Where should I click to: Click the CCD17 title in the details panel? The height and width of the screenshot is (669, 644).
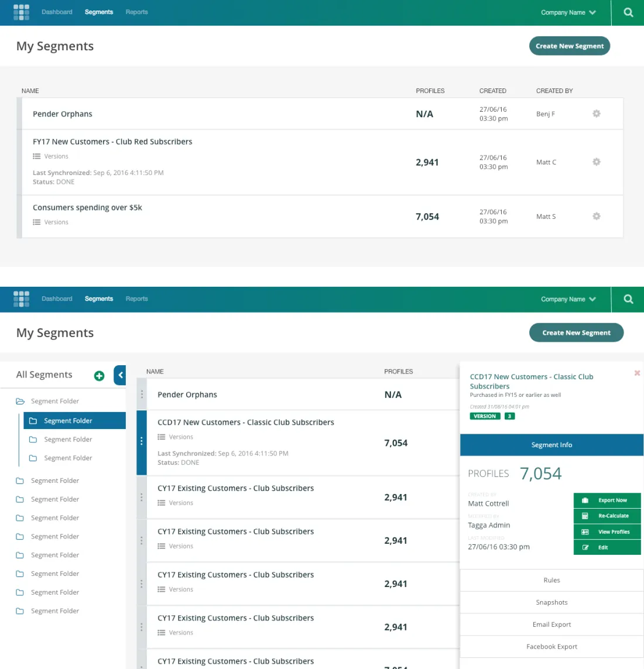pyautogui.click(x=532, y=382)
